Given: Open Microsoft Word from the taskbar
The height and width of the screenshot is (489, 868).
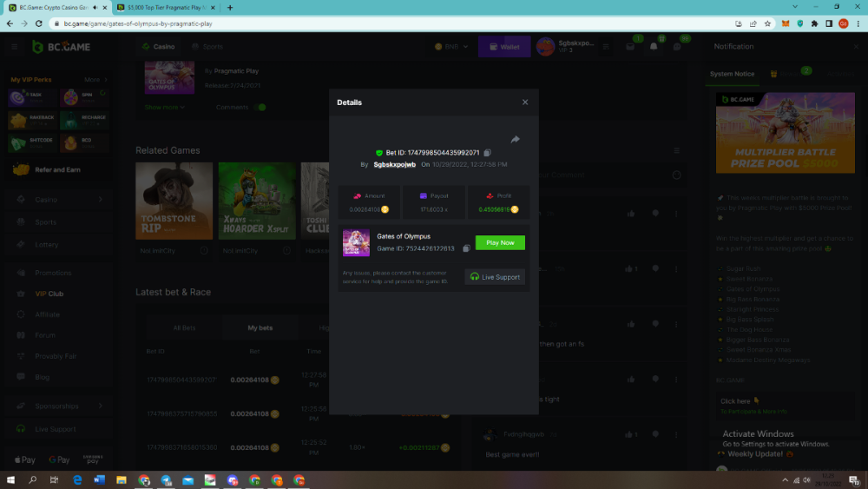Looking at the screenshot, I should tap(99, 479).
